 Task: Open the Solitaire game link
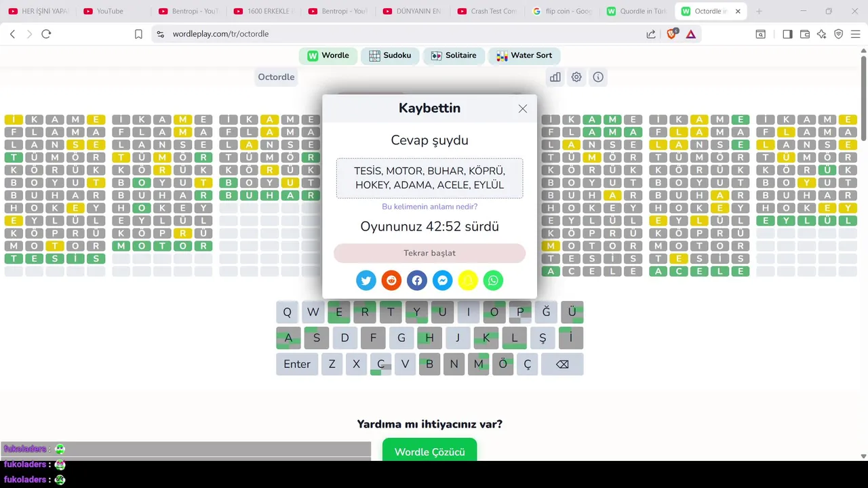tap(454, 56)
